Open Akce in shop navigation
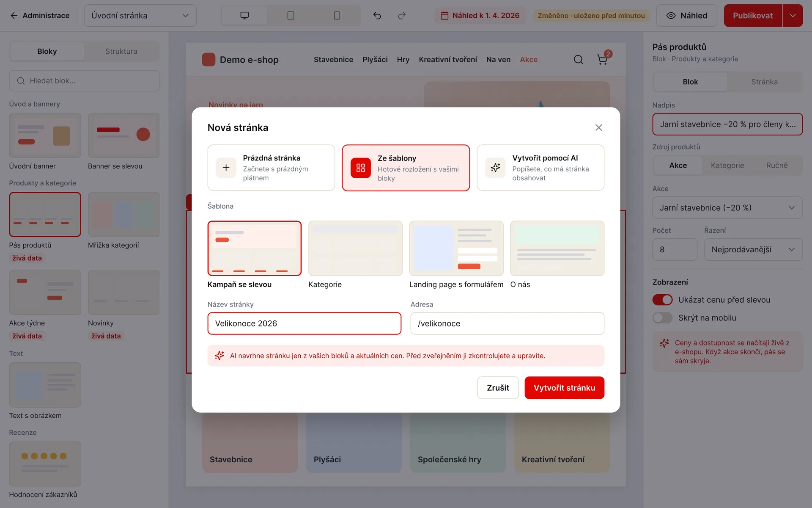Viewport: 812px width, 508px height. pyautogui.click(x=529, y=60)
